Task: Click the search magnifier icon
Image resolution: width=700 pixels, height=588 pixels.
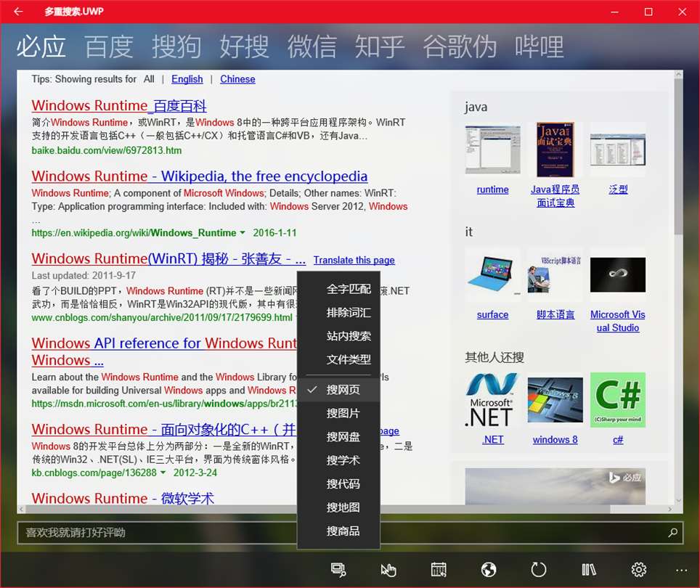Action: point(672,533)
